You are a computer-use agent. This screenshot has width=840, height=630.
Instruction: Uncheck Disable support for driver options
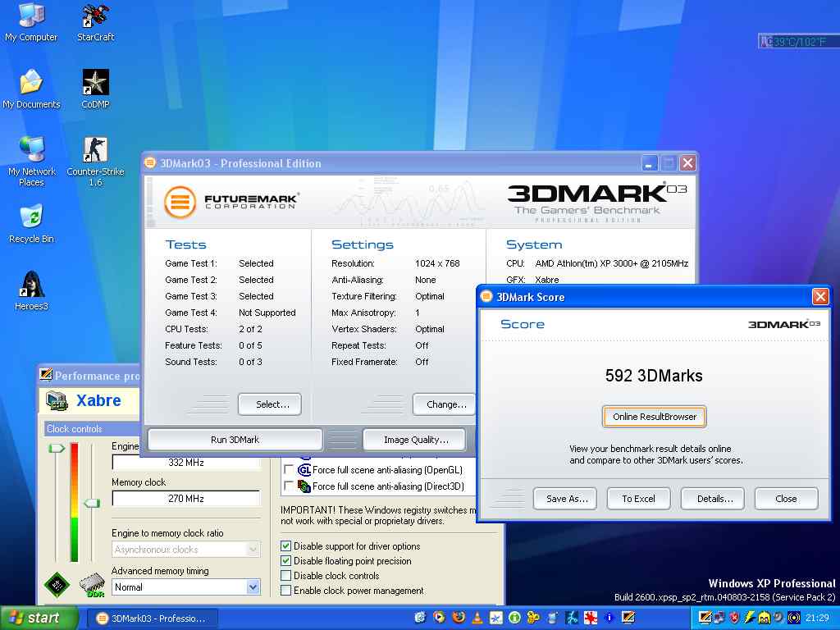pyautogui.click(x=286, y=546)
